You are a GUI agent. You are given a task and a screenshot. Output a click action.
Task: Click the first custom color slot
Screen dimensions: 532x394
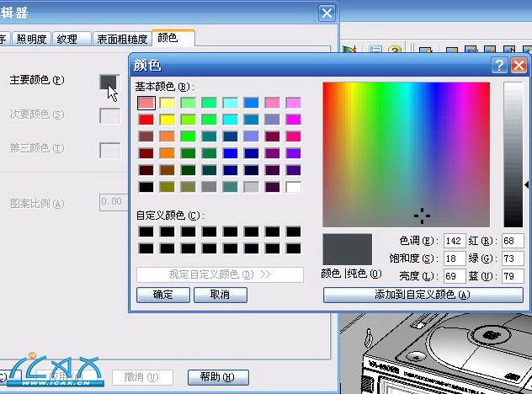[146, 232]
